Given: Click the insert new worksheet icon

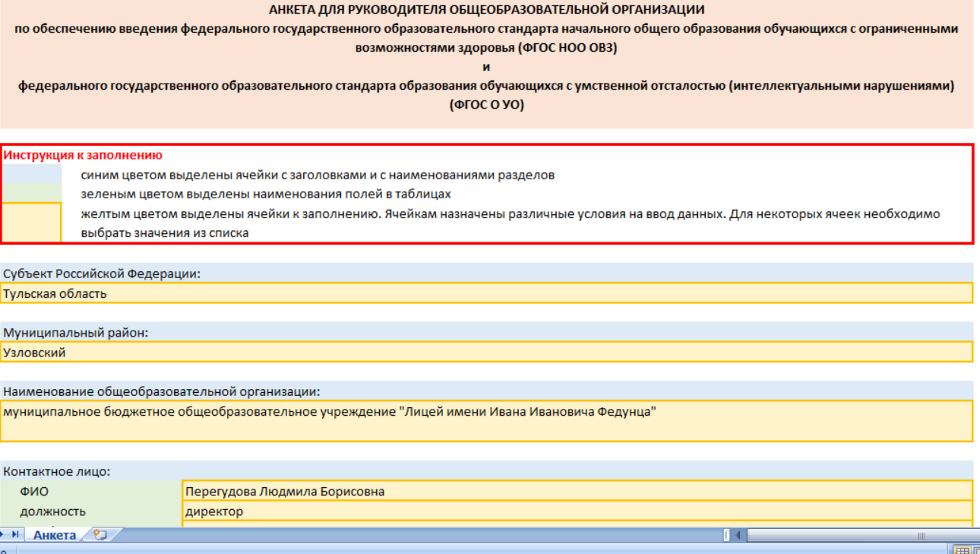Looking at the screenshot, I should 100,535.
